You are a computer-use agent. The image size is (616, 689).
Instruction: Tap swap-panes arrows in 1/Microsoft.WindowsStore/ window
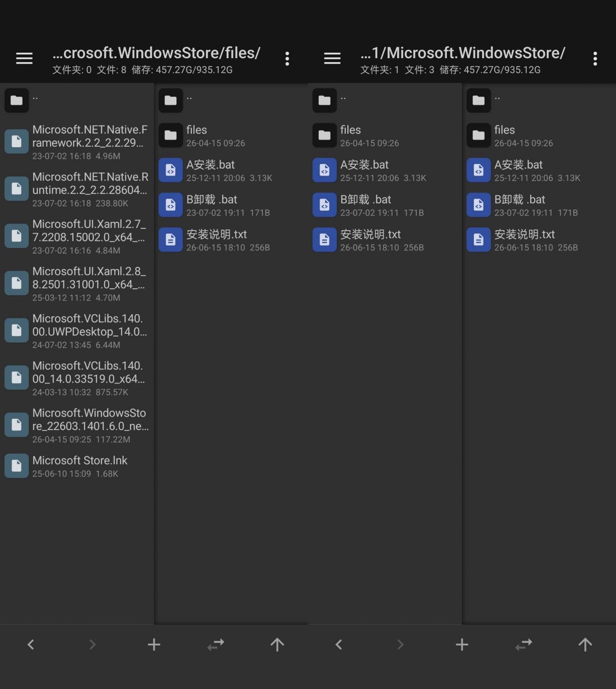tap(524, 644)
